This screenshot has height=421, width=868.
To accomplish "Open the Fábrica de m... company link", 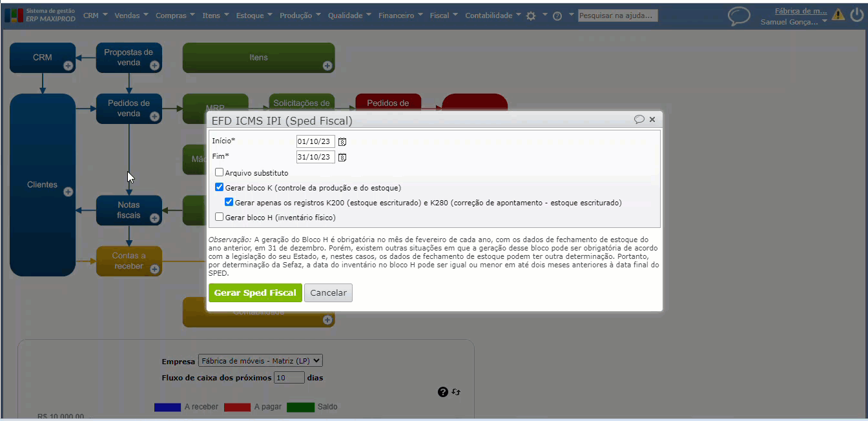I will click(x=801, y=11).
